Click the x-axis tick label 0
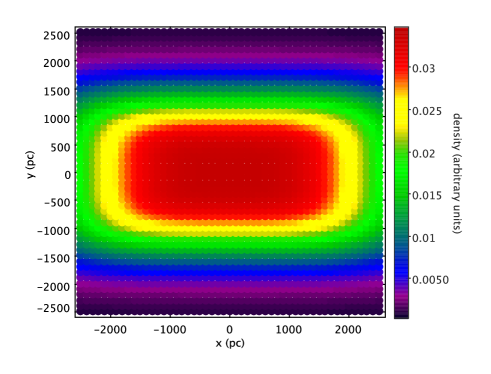Screen dimensions: 491x374 tap(229, 330)
